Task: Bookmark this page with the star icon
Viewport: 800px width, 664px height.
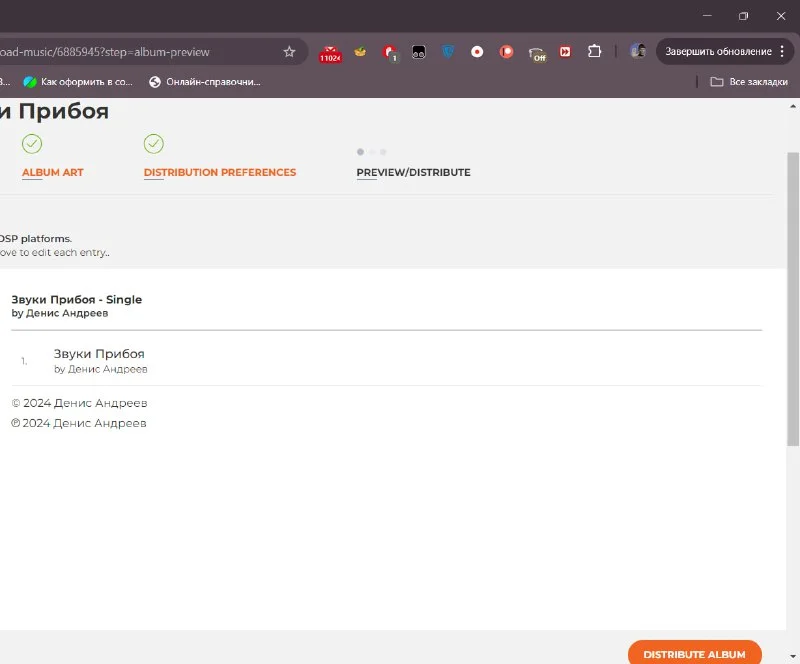Action: point(289,52)
